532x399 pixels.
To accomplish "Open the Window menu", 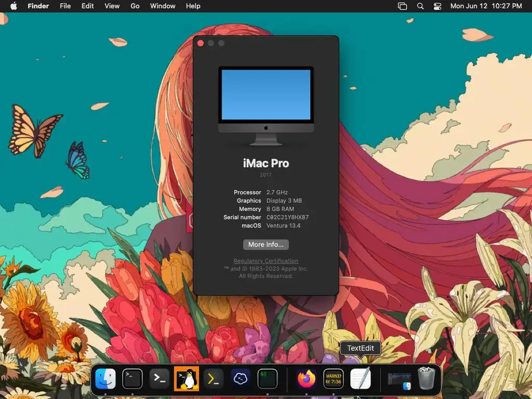I will click(163, 6).
